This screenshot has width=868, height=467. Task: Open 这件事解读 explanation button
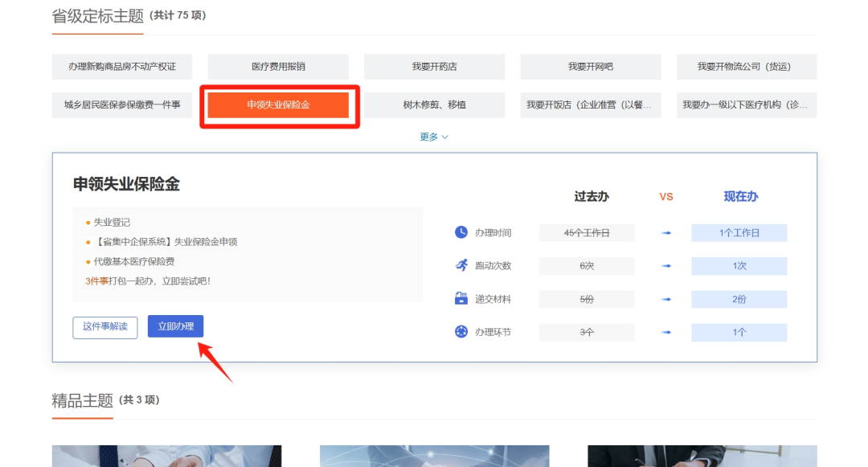coord(105,327)
